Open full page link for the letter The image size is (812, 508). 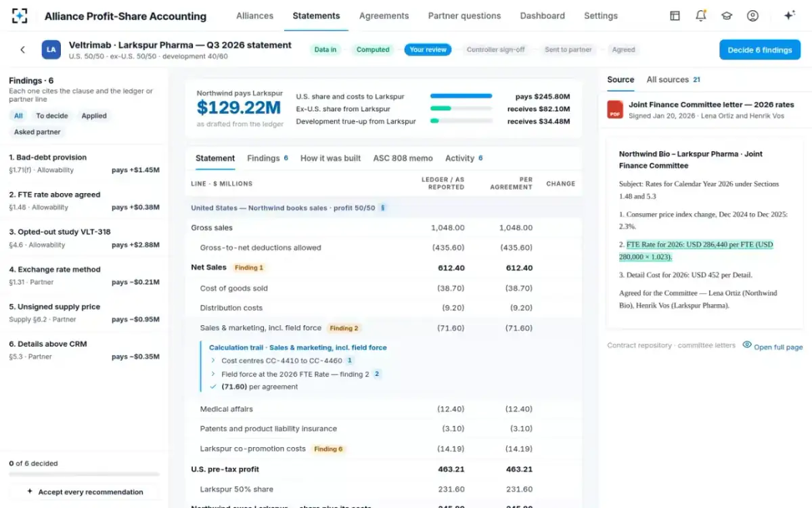click(778, 347)
